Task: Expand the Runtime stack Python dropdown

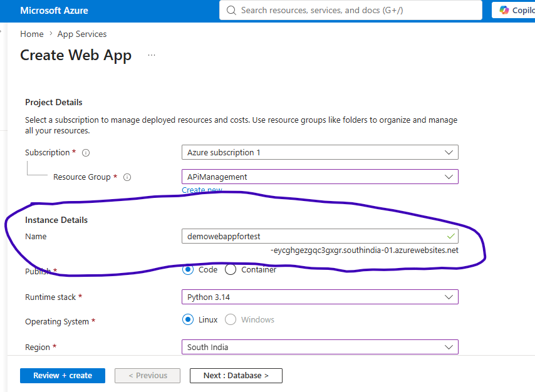Action: [x=320, y=297]
